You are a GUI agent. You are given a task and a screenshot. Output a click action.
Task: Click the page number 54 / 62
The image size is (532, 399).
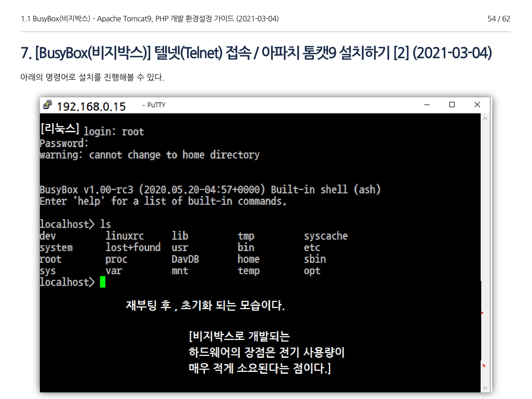(498, 19)
